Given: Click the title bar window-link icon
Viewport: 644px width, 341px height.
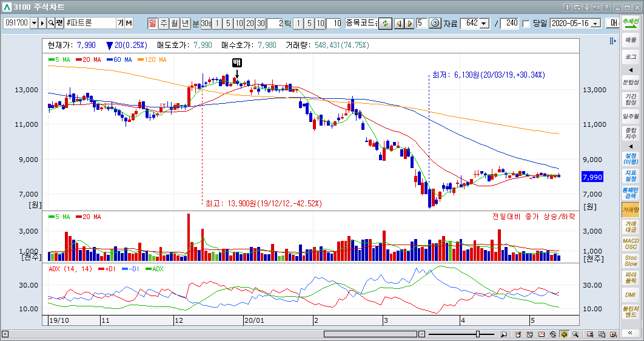Looking at the screenshot, I should tap(577, 7).
